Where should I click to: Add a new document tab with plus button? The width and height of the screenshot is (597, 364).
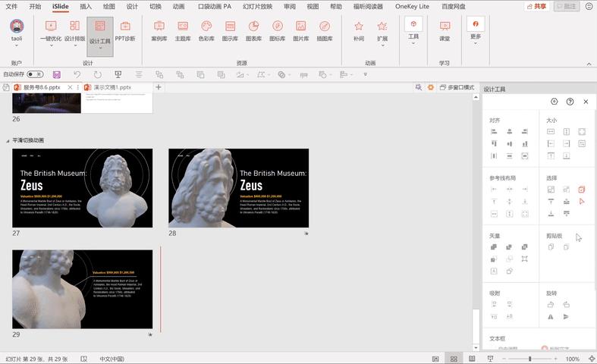(159, 88)
